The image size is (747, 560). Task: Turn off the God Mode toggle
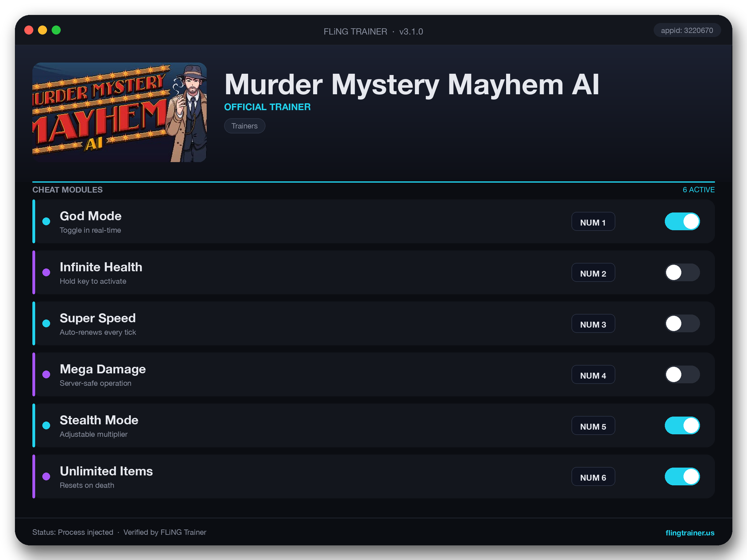(x=682, y=222)
